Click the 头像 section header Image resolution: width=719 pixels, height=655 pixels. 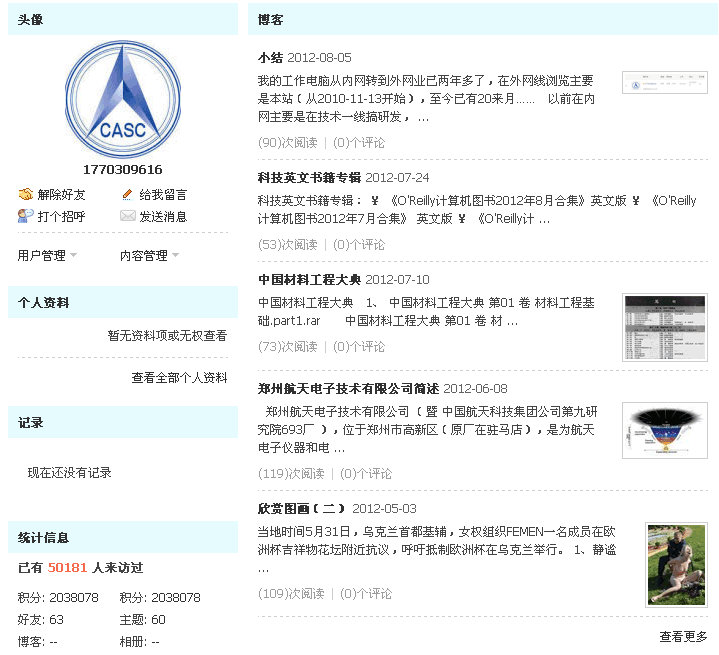coord(123,19)
